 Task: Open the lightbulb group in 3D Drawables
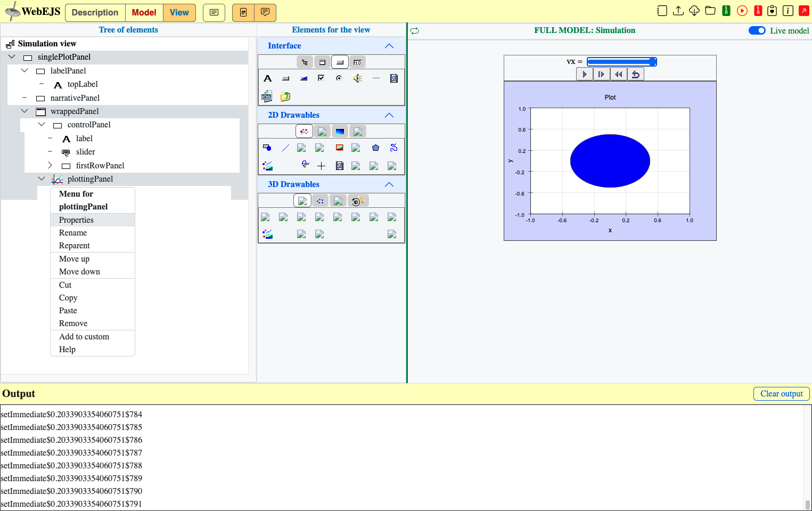(x=358, y=201)
